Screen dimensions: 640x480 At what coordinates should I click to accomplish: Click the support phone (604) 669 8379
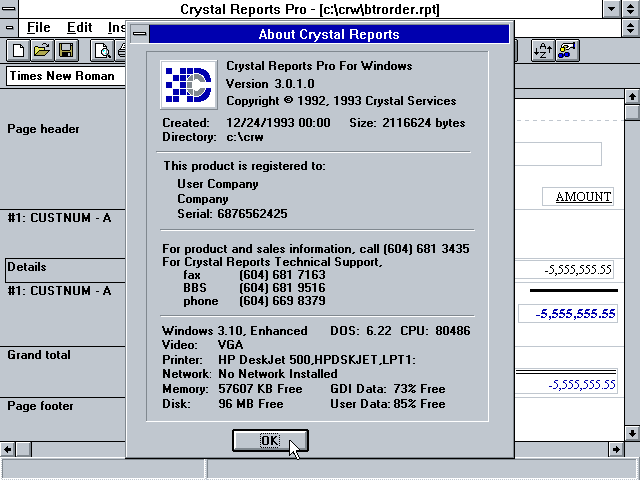[282, 301]
